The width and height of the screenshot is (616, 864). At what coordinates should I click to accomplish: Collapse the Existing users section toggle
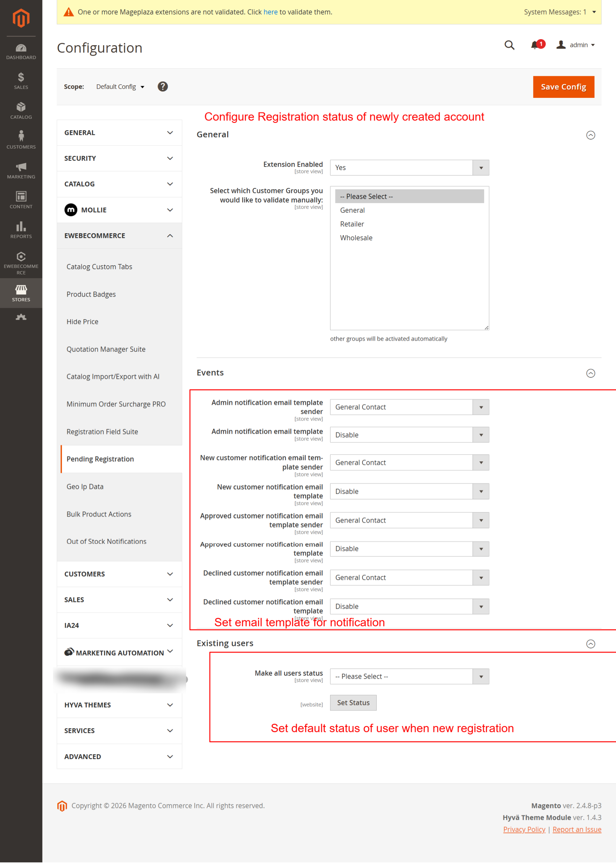(x=590, y=644)
